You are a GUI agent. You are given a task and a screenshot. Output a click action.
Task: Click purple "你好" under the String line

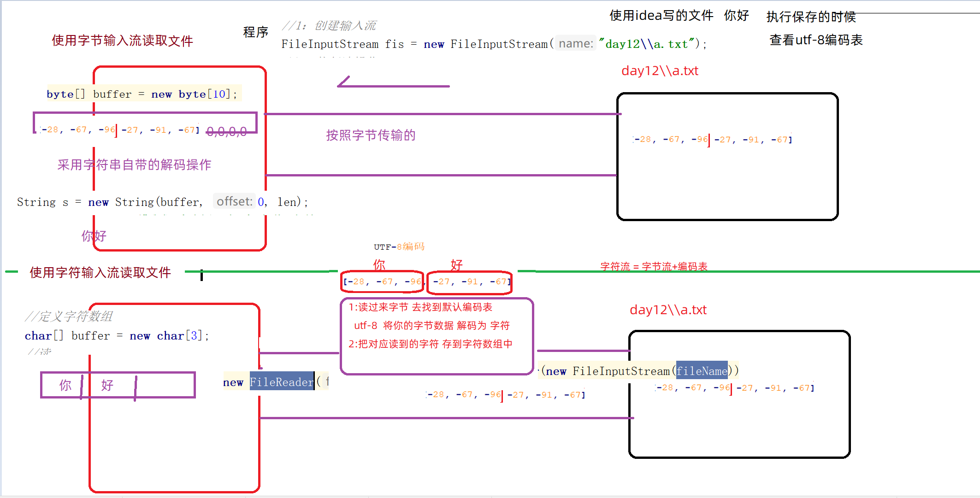[94, 236]
